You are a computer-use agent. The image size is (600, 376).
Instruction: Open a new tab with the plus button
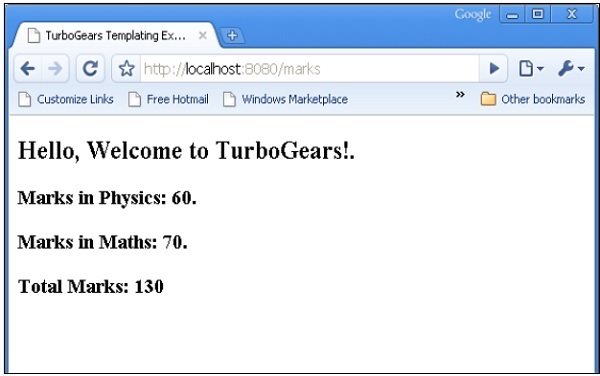click(232, 36)
